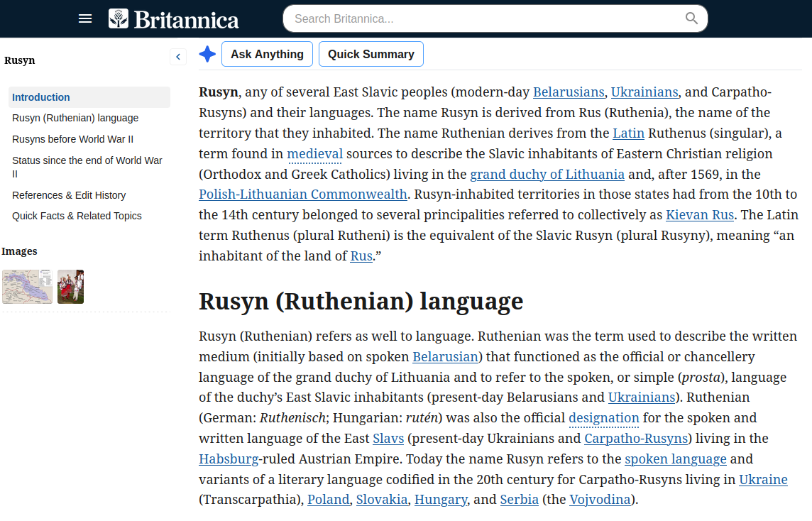Click the Images heading in the sidebar
Screen dimensions: 812x521
pos(20,251)
